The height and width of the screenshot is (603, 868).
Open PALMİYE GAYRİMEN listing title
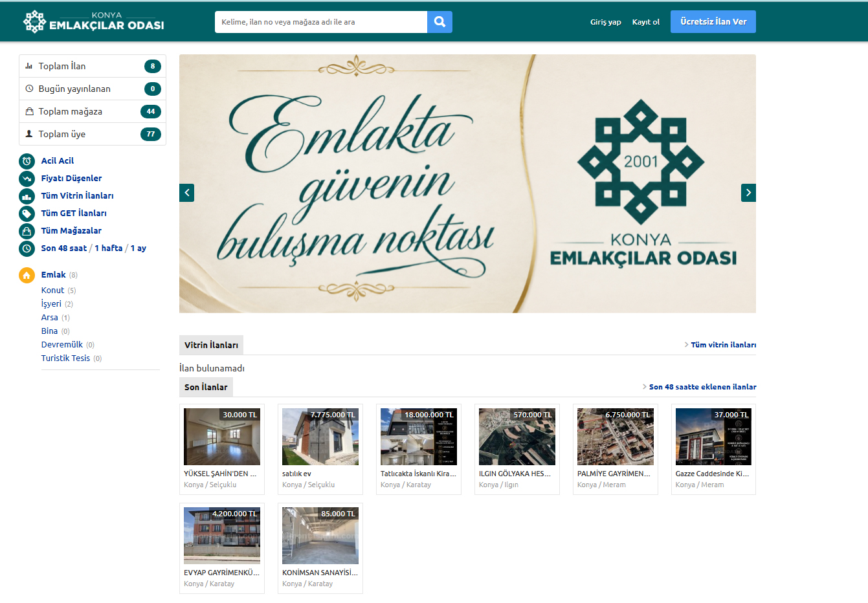[x=614, y=474]
